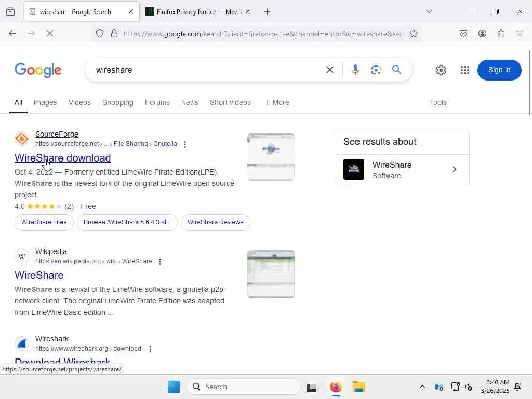The width and height of the screenshot is (532, 399).
Task: Open Task View on taskbar
Action: tap(312, 387)
